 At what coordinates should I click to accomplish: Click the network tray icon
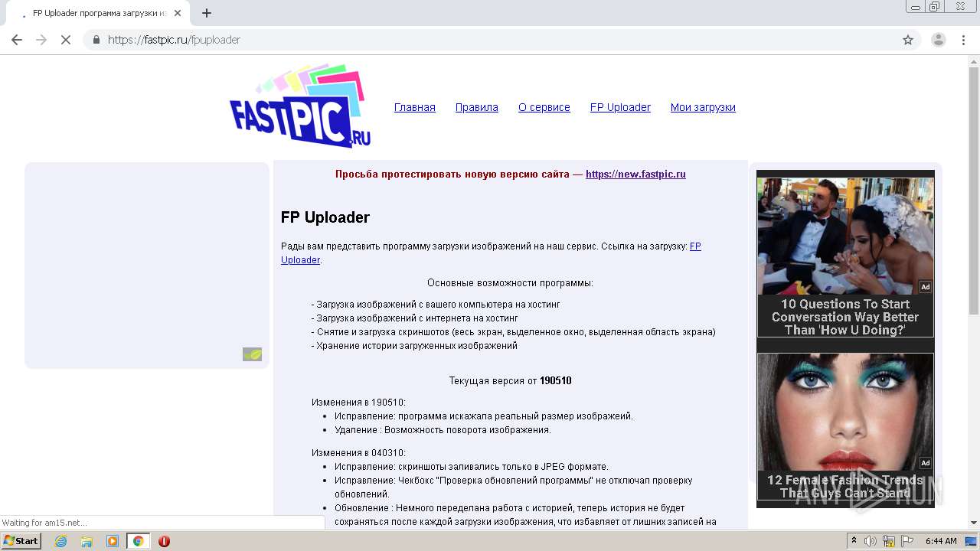[x=889, y=541]
